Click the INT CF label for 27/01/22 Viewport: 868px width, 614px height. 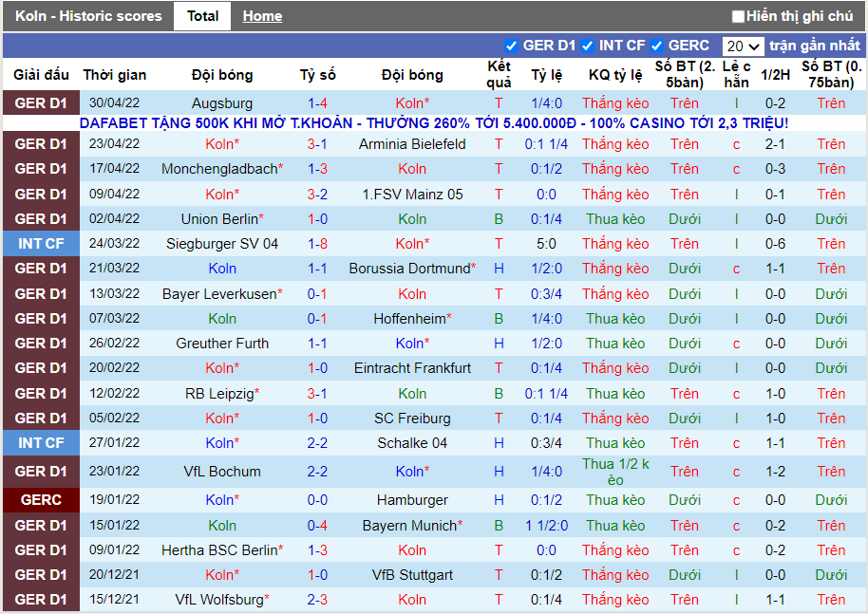pos(41,442)
